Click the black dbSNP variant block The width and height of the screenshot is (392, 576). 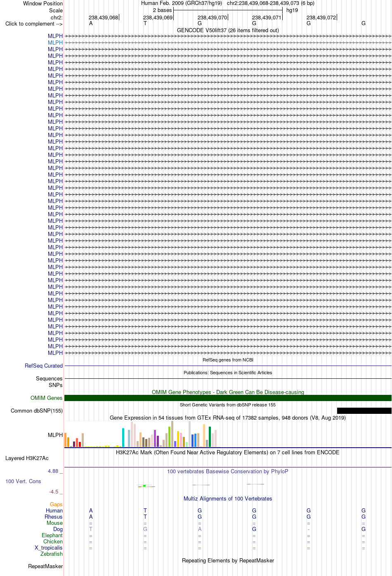(x=364, y=411)
